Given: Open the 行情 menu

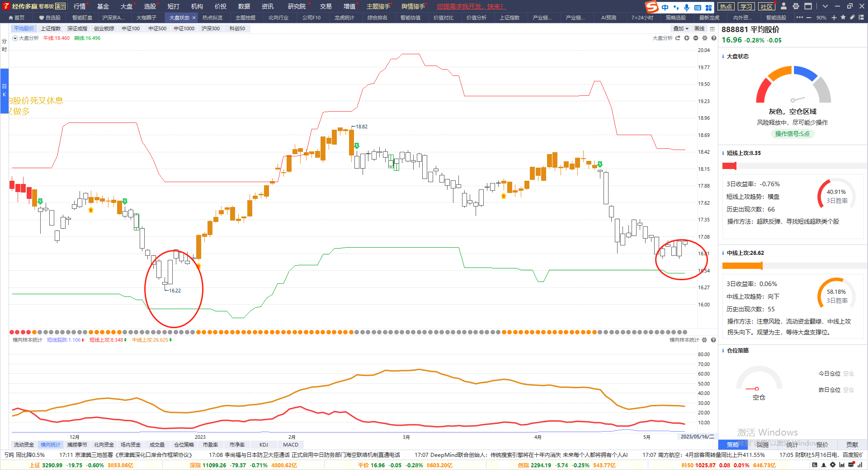Looking at the screenshot, I should 80,6.
